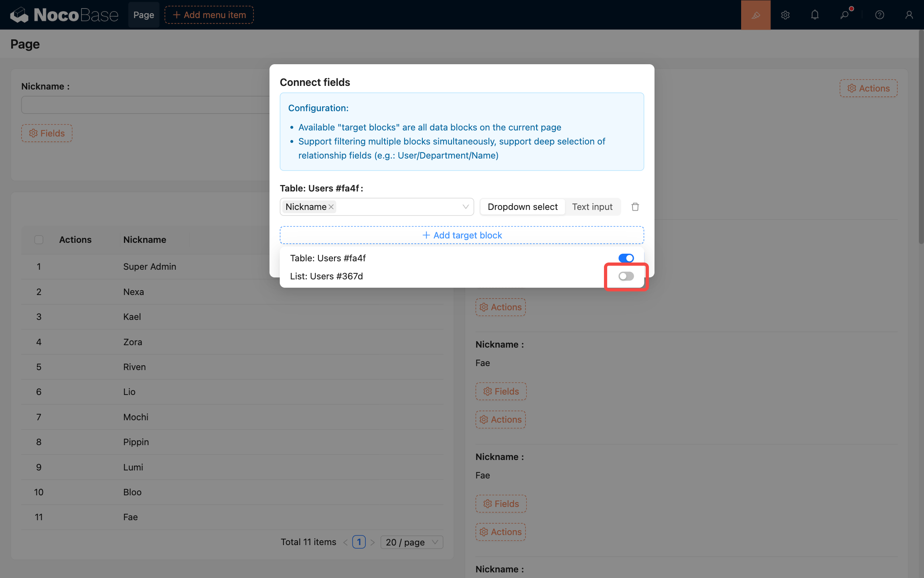Disable the Table: Users #fa4f toggle
Viewport: 924px width, 578px height.
coord(626,258)
